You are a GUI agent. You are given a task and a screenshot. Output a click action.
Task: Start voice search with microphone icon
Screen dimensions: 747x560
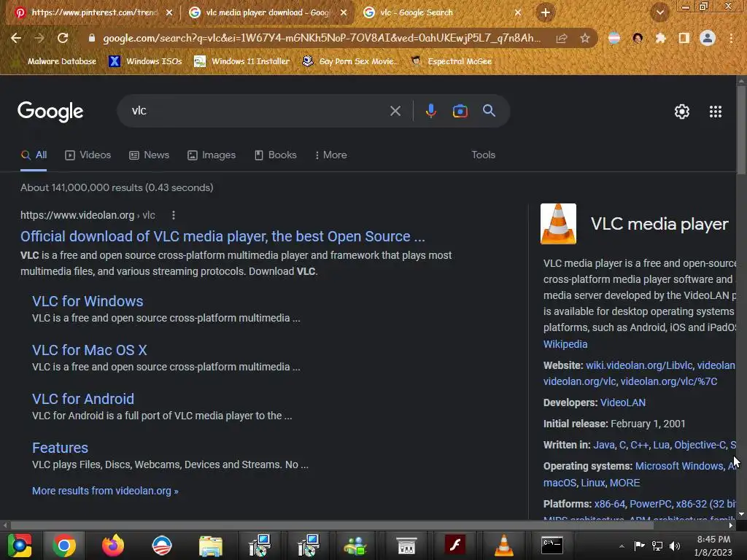pyautogui.click(x=430, y=111)
